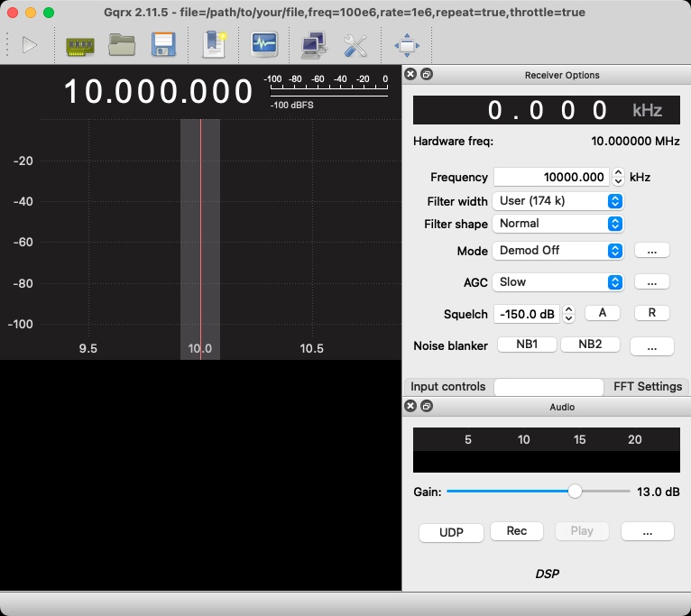Switch to the Input controls tab
Screen dimensions: 691x616
(448, 386)
